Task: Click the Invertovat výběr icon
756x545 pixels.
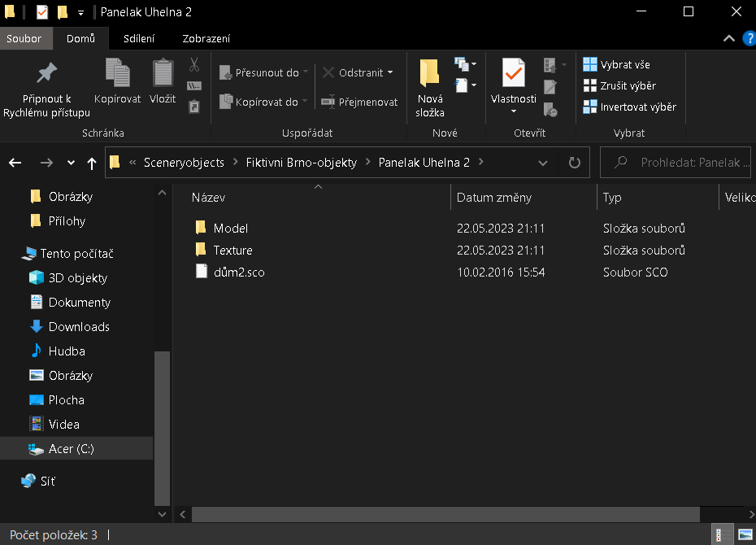Action: click(x=590, y=107)
